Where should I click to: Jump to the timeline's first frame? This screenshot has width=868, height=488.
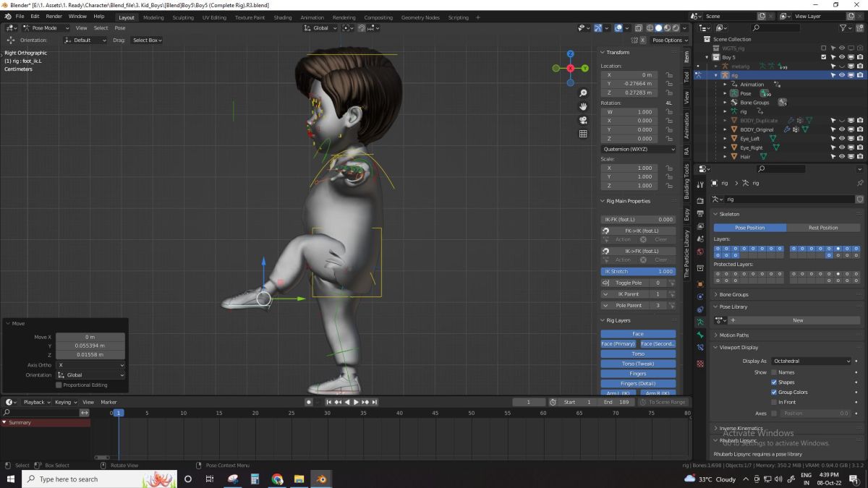tap(329, 402)
